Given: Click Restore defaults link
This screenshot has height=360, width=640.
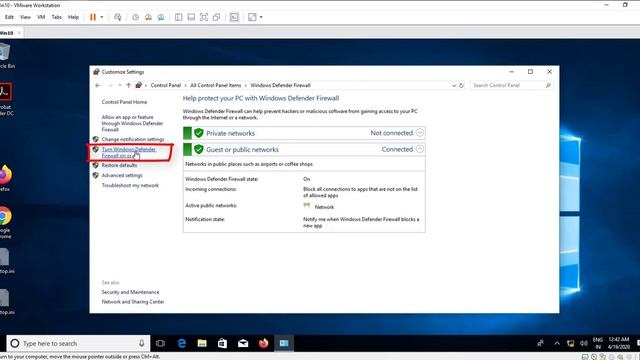Looking at the screenshot, I should [x=119, y=165].
